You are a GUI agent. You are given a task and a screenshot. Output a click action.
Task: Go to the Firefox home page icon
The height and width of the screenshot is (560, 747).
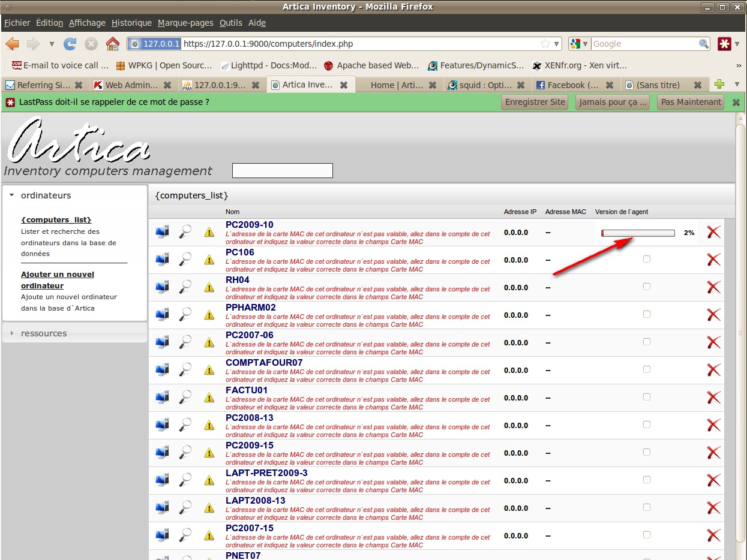click(112, 44)
